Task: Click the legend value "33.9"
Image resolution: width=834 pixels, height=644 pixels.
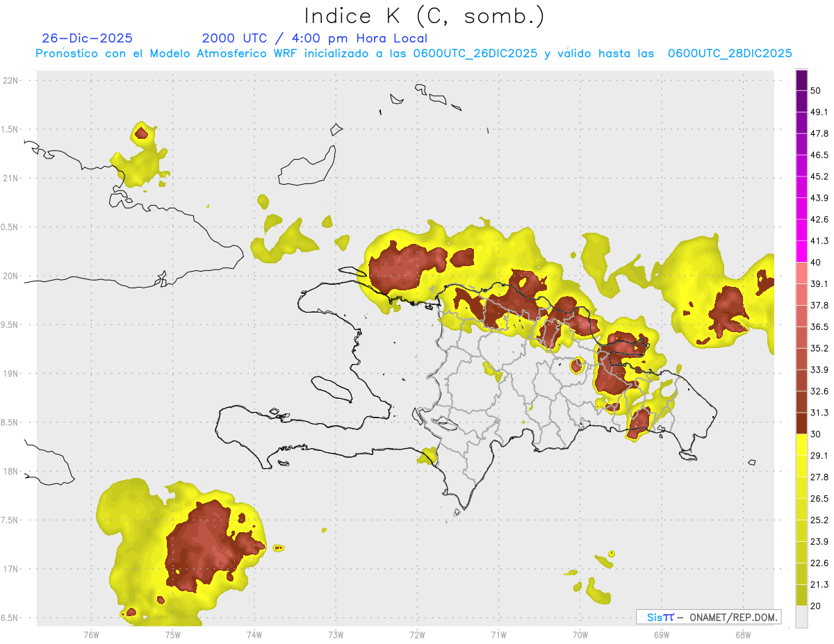Action: pyautogui.click(x=819, y=370)
